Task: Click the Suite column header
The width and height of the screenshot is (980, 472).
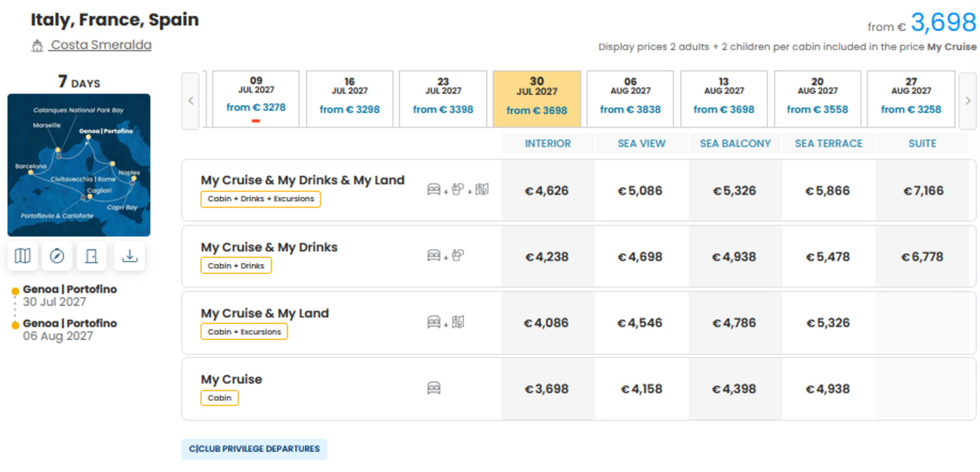Action: click(x=922, y=143)
